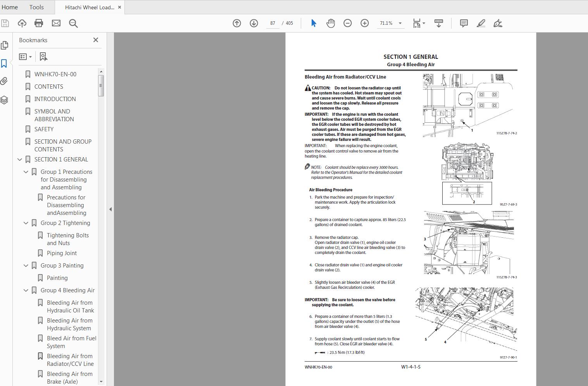Switch to the Home tab
The height and width of the screenshot is (386, 588).
[10, 7]
